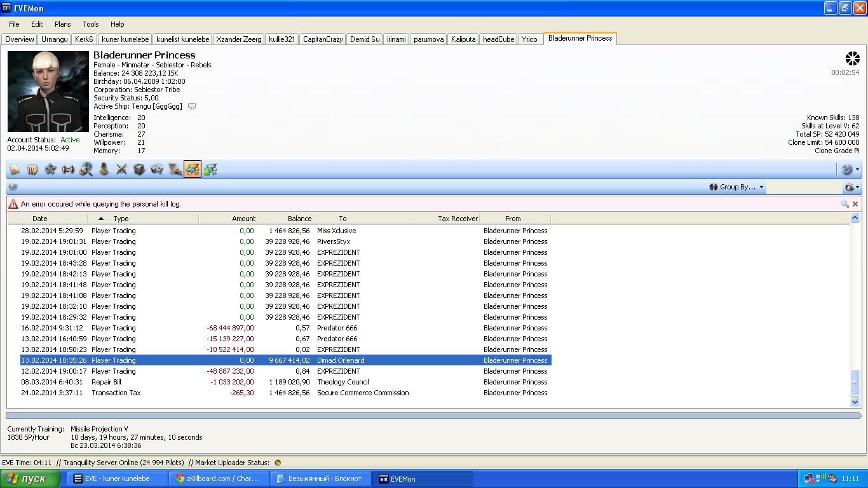
Task: Click the filter text field beside Group By
Action: pyautogui.click(x=804, y=187)
